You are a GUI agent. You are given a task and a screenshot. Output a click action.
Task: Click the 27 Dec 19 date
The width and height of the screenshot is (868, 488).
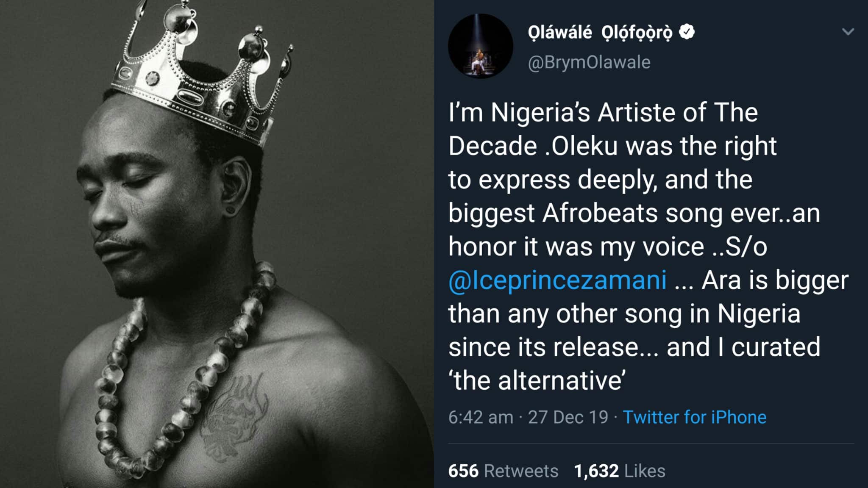coord(568,417)
